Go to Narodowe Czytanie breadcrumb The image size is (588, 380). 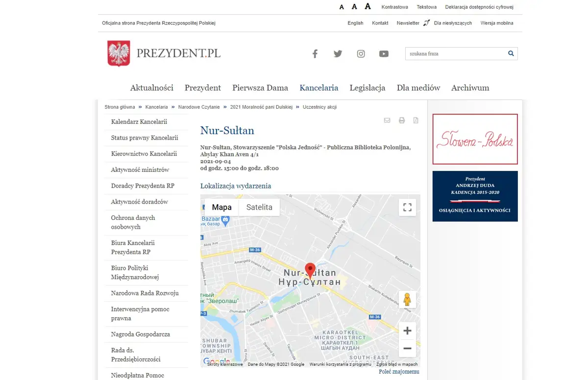pyautogui.click(x=199, y=107)
